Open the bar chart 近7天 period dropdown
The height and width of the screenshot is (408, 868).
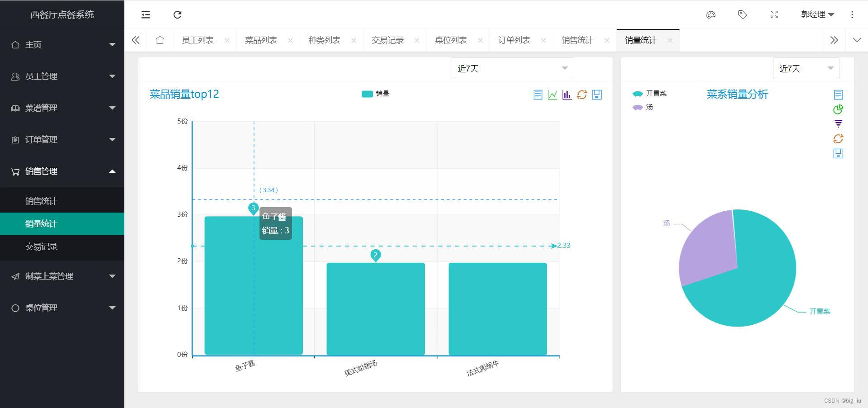click(x=513, y=68)
